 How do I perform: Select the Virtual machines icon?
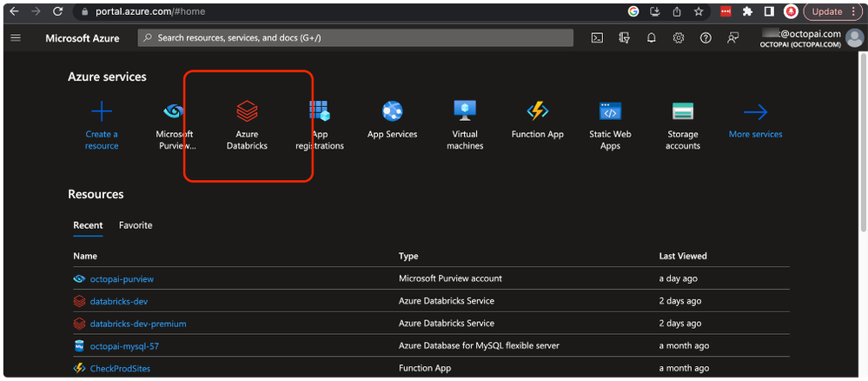(x=465, y=112)
